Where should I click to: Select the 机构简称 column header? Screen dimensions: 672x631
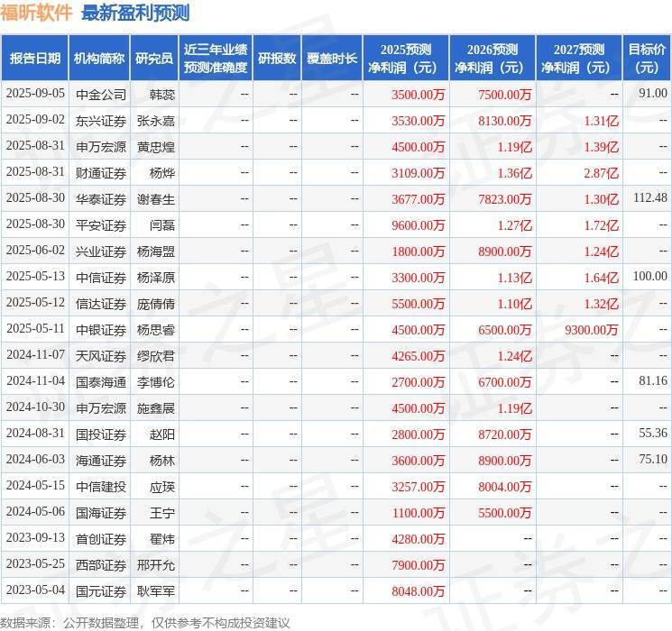point(99,58)
